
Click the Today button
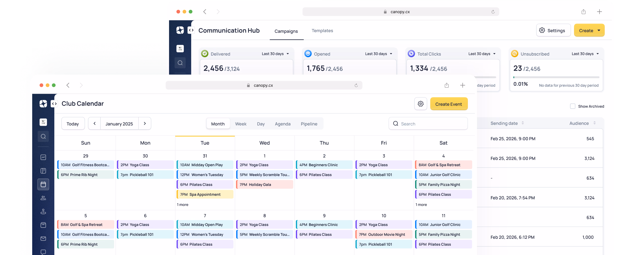coord(73,124)
